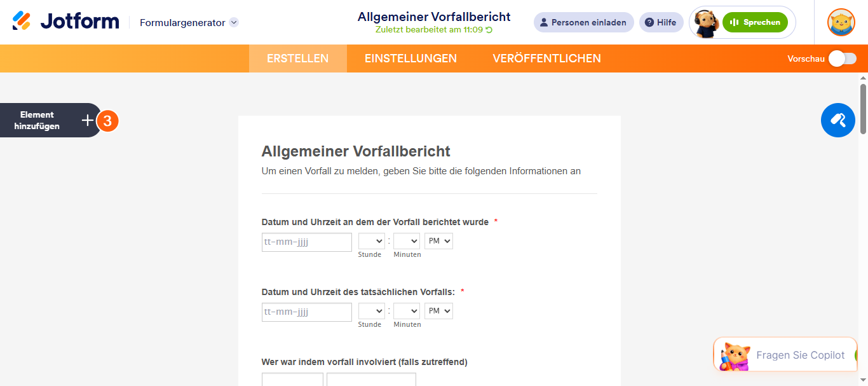
Task: Click the Element hinzufügen label
Action: [x=37, y=120]
